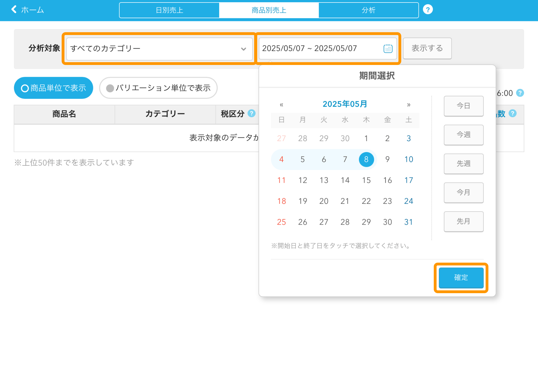This screenshot has width=538, height=392.
Task: Click help icon in rightmost table header
Action: (513, 113)
